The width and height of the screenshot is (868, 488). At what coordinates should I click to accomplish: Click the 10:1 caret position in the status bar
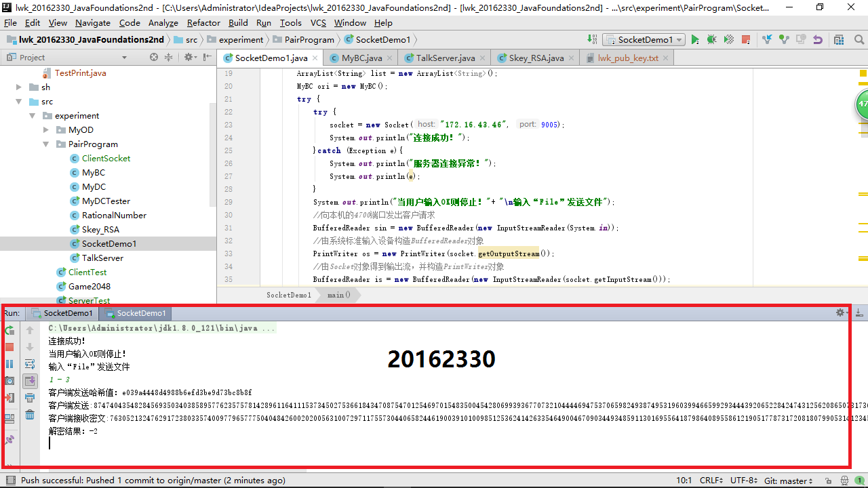684,481
